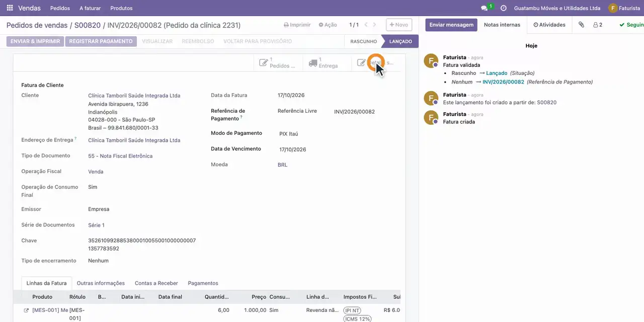Click the Série 1 document series

(x=96, y=225)
